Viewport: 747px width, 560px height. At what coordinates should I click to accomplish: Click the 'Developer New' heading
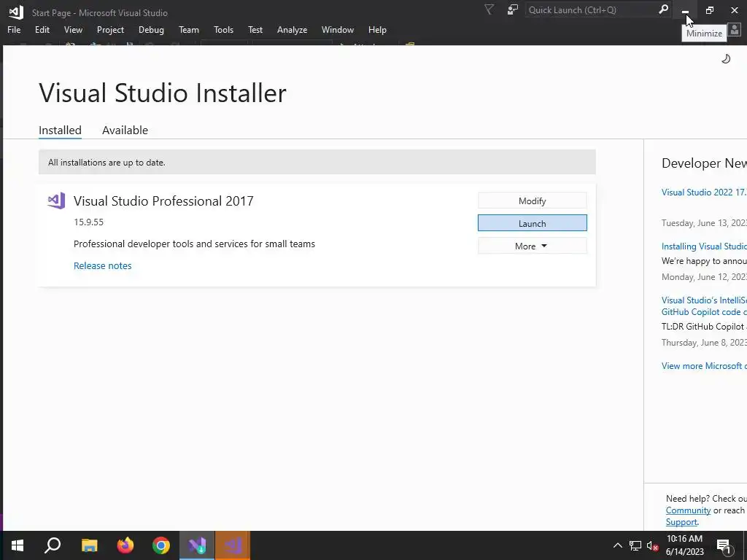tap(704, 163)
